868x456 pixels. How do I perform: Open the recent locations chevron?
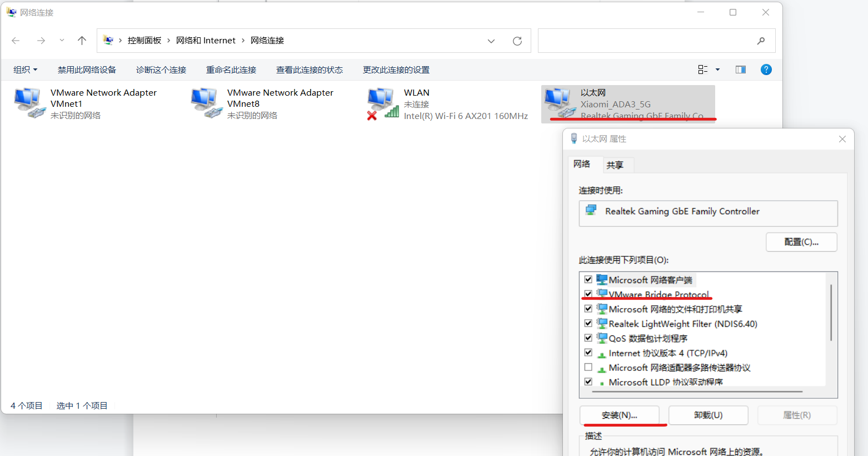62,40
